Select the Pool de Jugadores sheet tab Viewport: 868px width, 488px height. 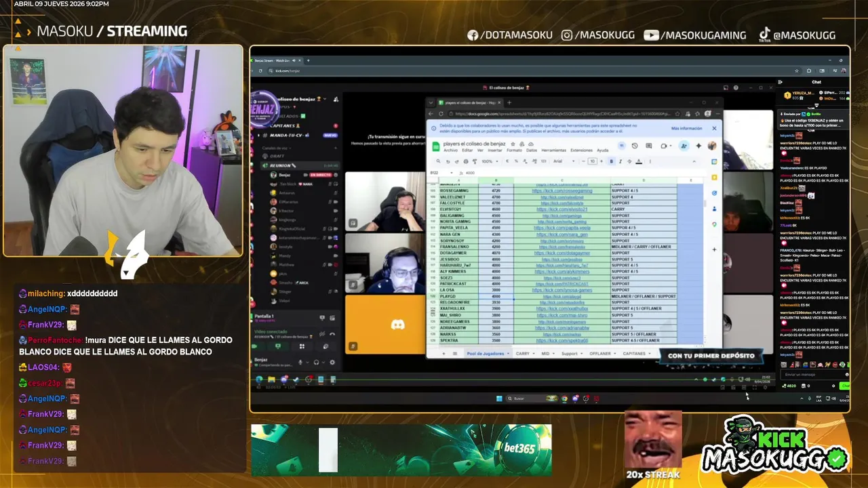point(486,353)
